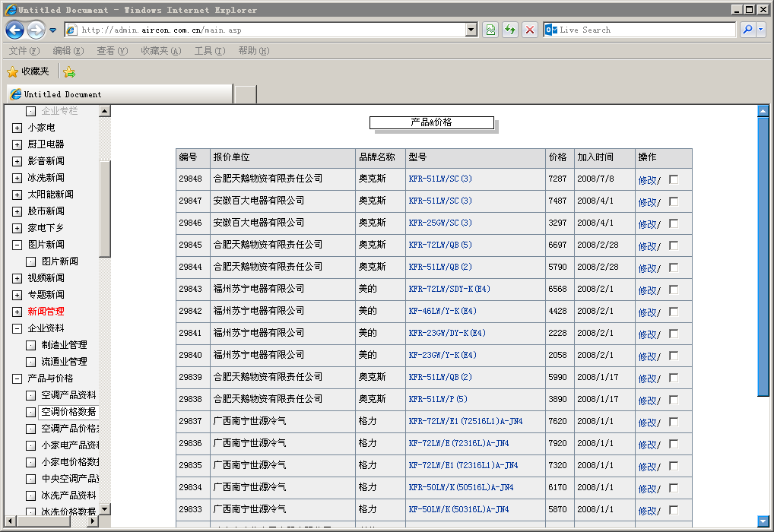
Task: Go back with the browser Back arrow
Action: [14, 30]
